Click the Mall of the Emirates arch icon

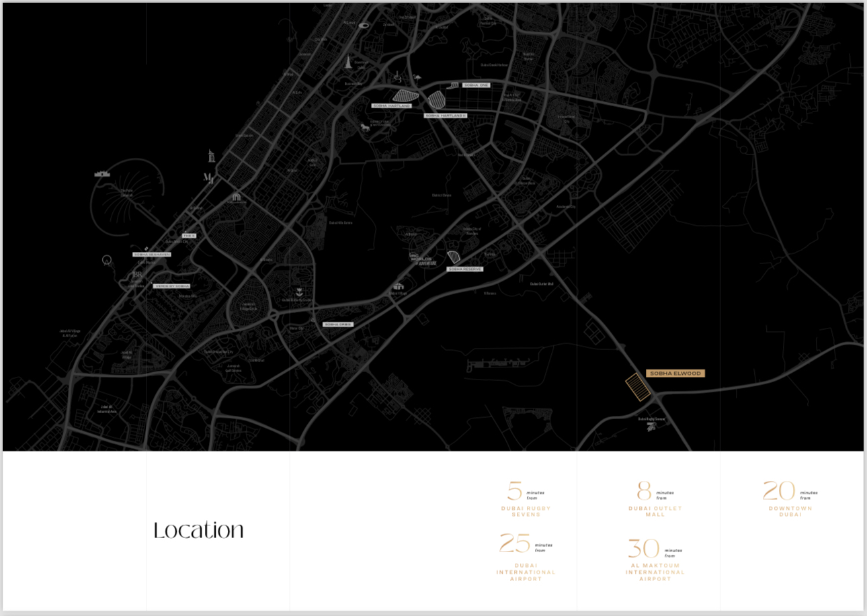tap(236, 197)
